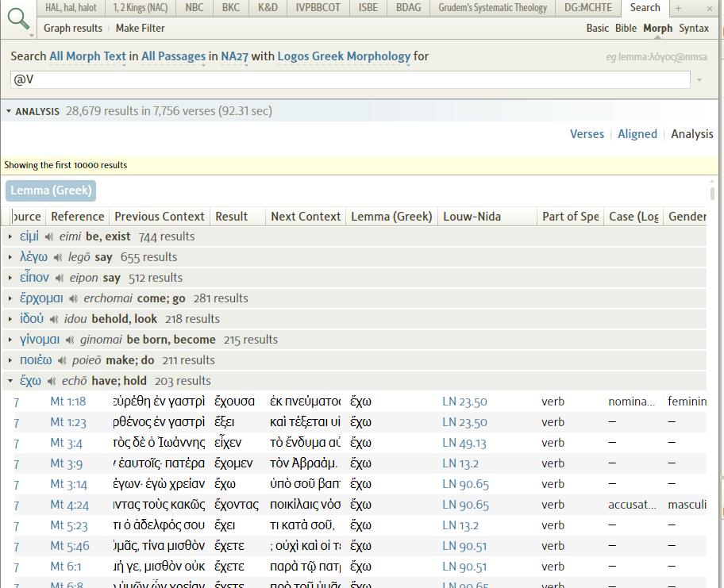Select the Syntax search type
Viewport: 724px width, 588px height.
[694, 28]
